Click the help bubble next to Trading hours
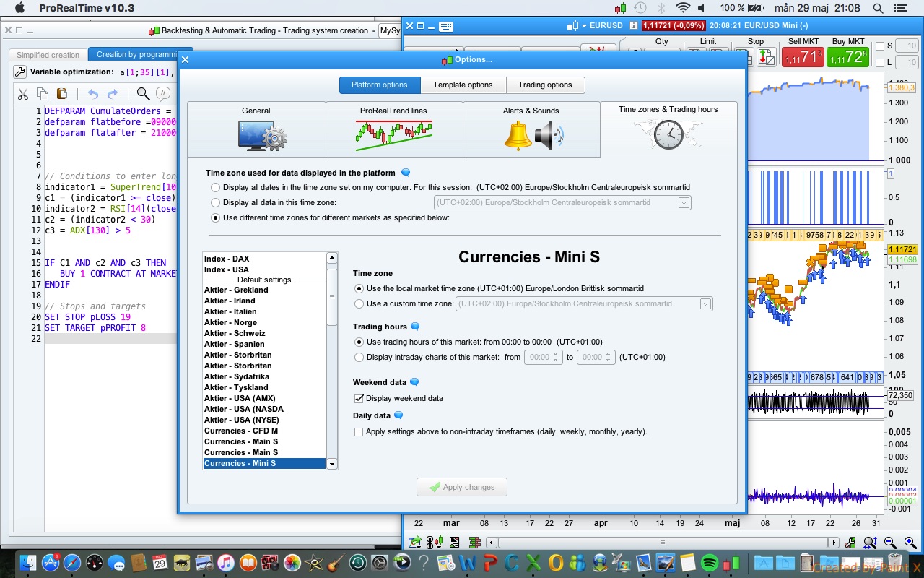 pos(415,327)
